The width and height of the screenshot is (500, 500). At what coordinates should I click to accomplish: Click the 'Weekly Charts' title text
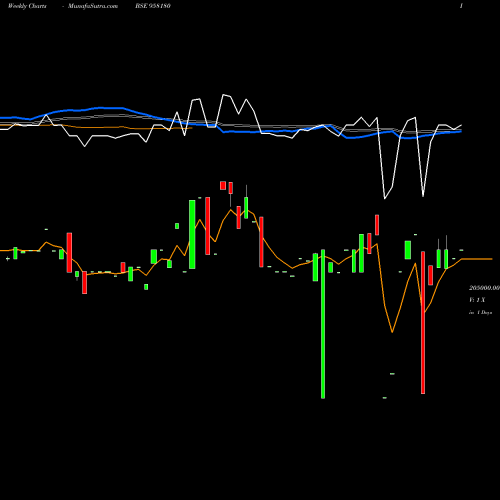click(x=27, y=6)
